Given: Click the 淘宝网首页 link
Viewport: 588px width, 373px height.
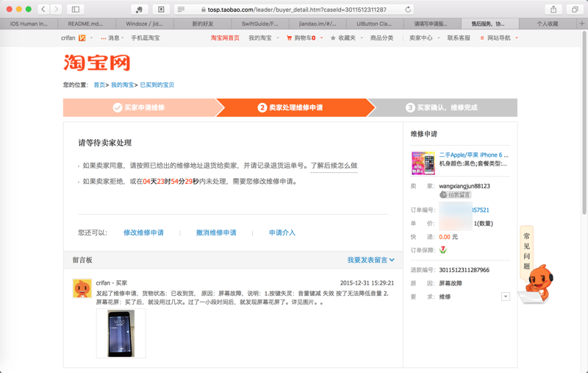Looking at the screenshot, I should [225, 38].
